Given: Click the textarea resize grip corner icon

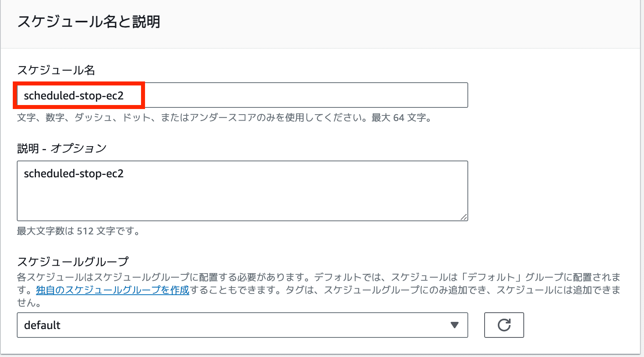Looking at the screenshot, I should coord(463,217).
